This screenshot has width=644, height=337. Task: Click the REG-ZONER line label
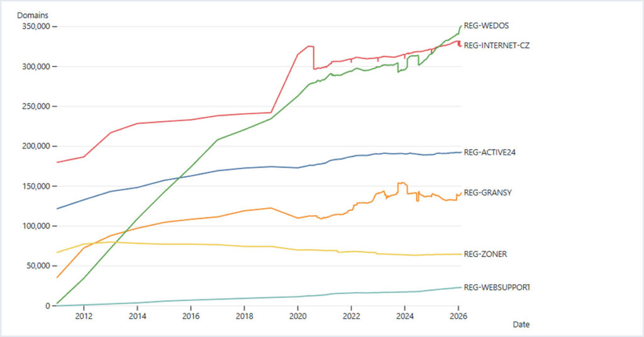tap(485, 254)
